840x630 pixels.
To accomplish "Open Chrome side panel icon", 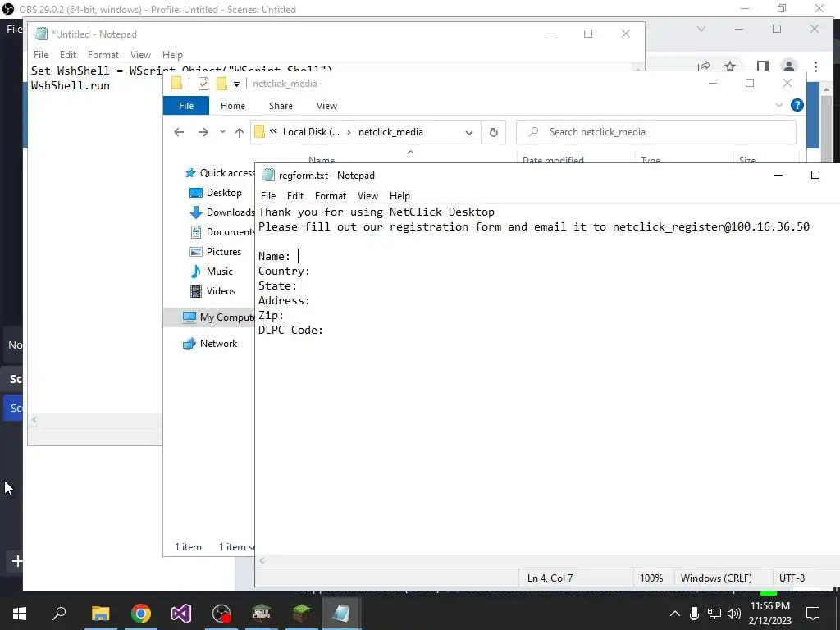I will point(762,66).
